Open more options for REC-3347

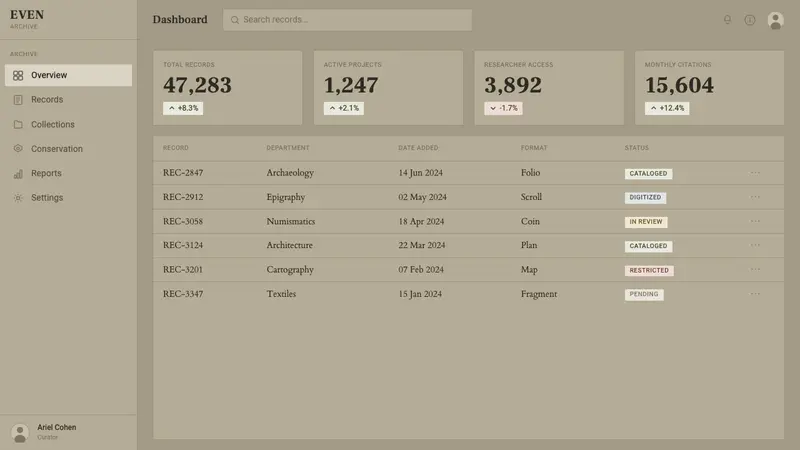755,294
